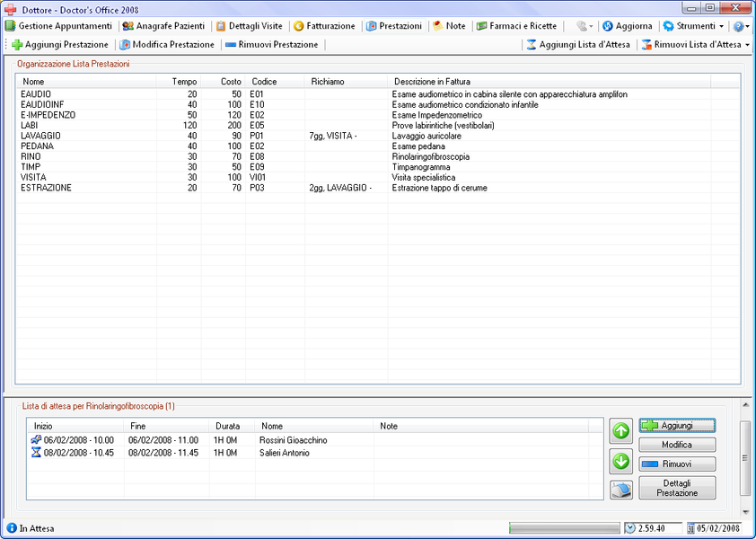The image size is (756, 539).
Task: Open Farmaci e Ricette
Action: click(517, 26)
